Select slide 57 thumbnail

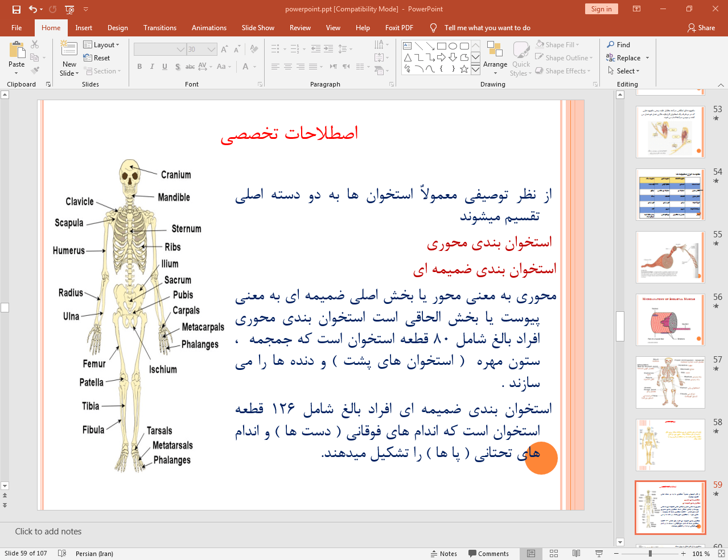(x=671, y=382)
